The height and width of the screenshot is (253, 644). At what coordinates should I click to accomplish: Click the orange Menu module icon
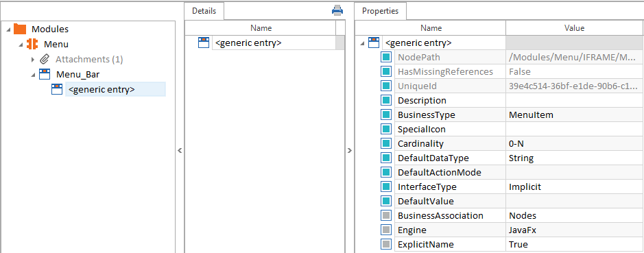(32, 44)
